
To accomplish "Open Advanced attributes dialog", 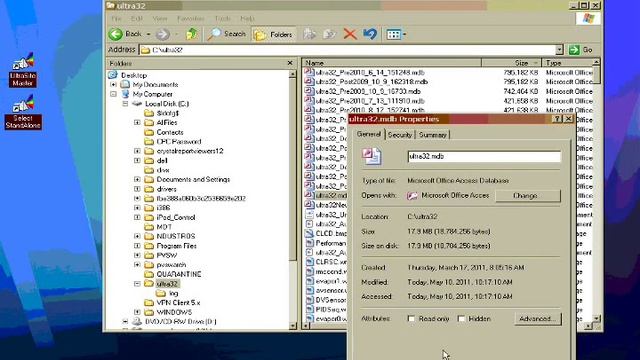I will [x=538, y=319].
